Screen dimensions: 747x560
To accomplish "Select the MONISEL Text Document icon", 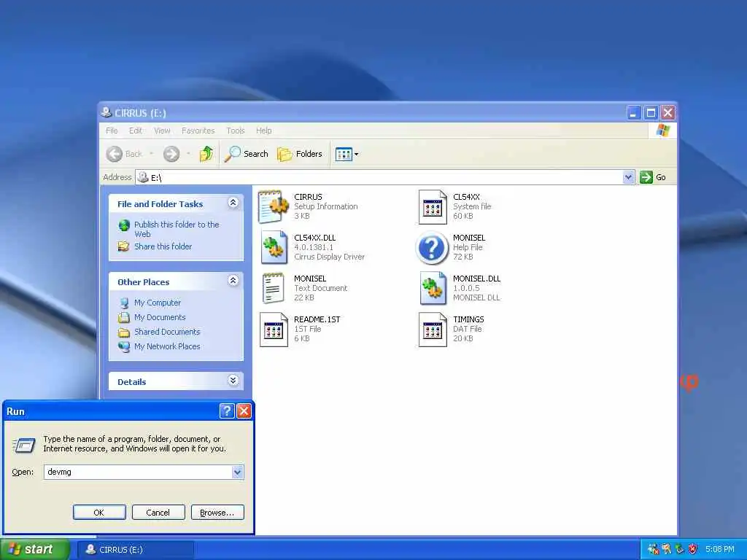I will pos(274,288).
